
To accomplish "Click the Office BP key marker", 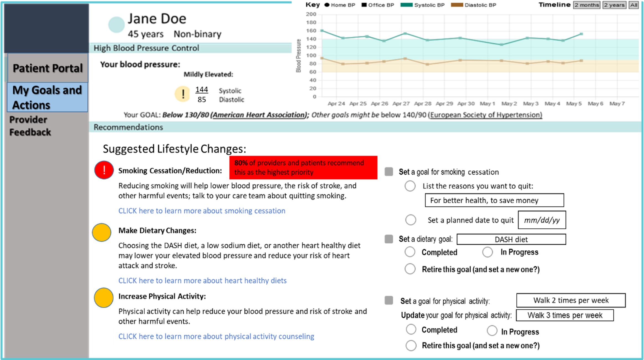I will [364, 5].
